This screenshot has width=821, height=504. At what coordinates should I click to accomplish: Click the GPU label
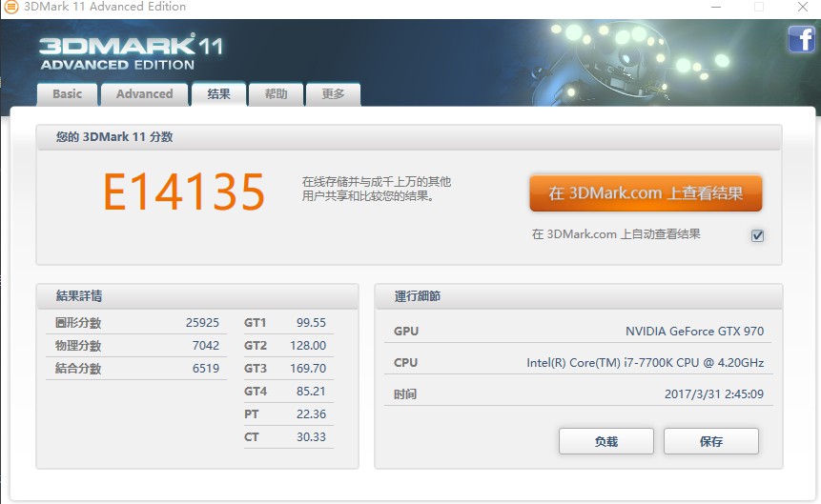pyautogui.click(x=406, y=332)
